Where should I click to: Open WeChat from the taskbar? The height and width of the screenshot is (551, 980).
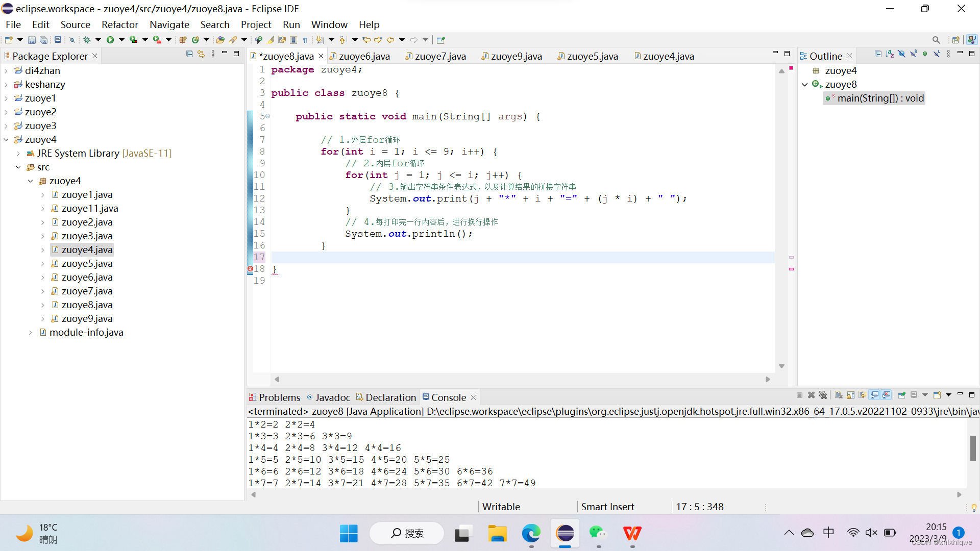point(598,533)
